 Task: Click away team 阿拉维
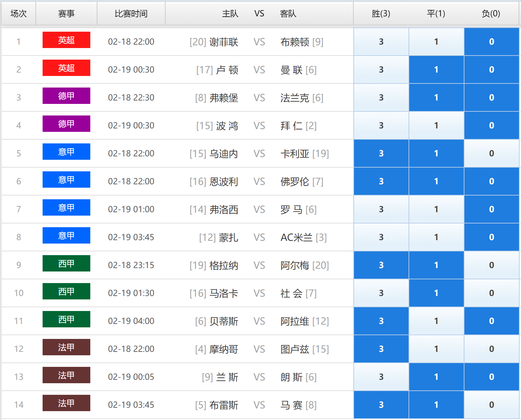click(x=295, y=321)
